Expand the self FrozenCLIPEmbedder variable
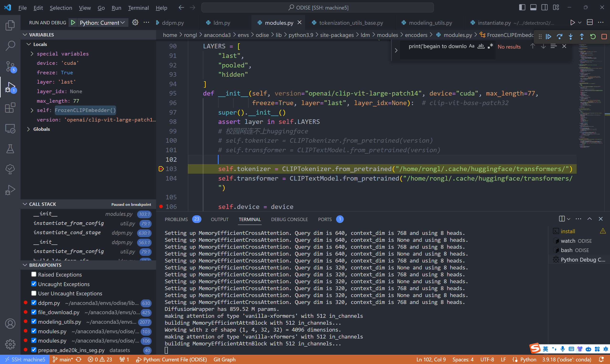The image size is (610, 364). point(32,110)
